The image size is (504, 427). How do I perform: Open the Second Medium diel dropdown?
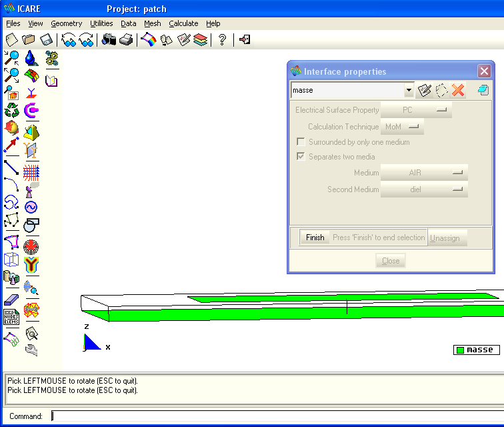424,189
